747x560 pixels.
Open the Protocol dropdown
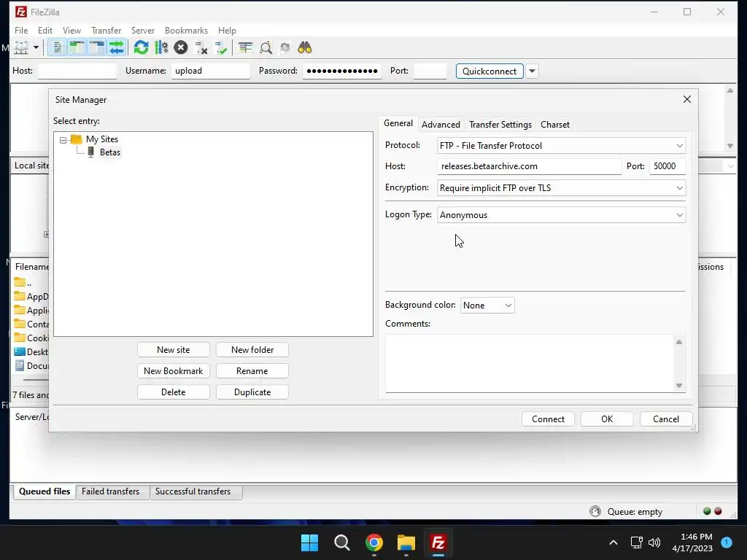pos(561,146)
